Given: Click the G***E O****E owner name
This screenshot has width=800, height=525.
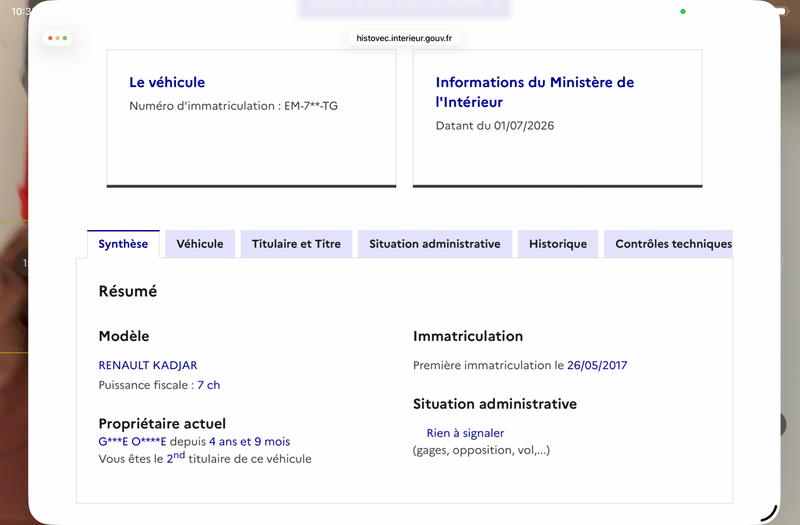Looking at the screenshot, I should coord(132,441).
